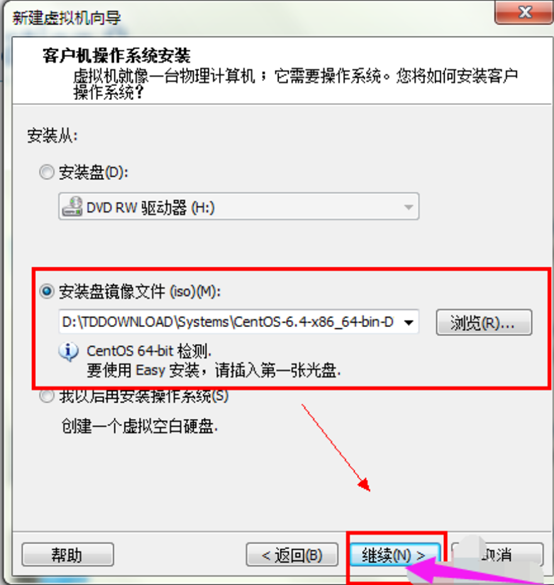Click 浏览(R)... to browse for ISO
Image resolution: width=554 pixels, height=585 pixels.
tap(484, 322)
